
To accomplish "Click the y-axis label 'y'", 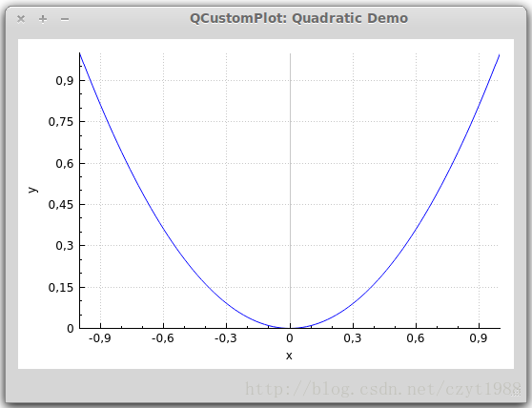I will 32,190.
